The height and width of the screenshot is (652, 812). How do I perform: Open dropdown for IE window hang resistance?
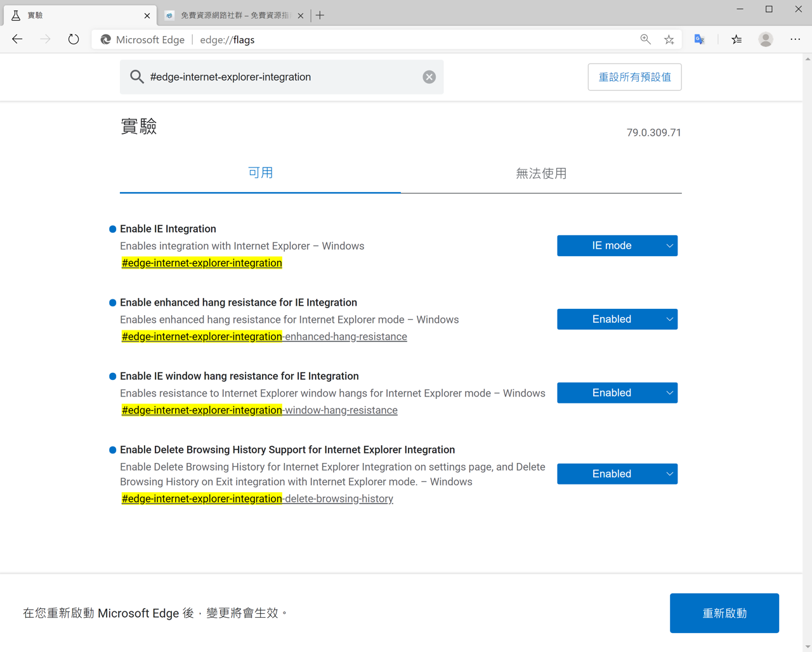click(617, 393)
